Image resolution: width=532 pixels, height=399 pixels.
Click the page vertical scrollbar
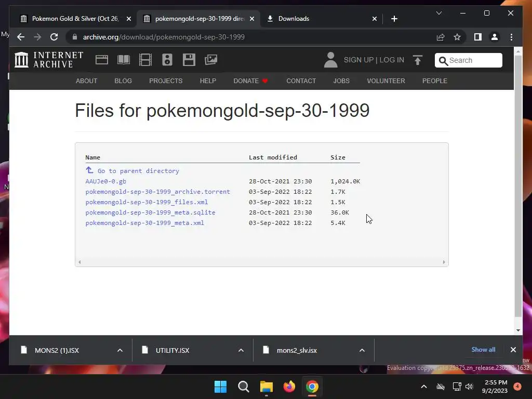coord(518,186)
